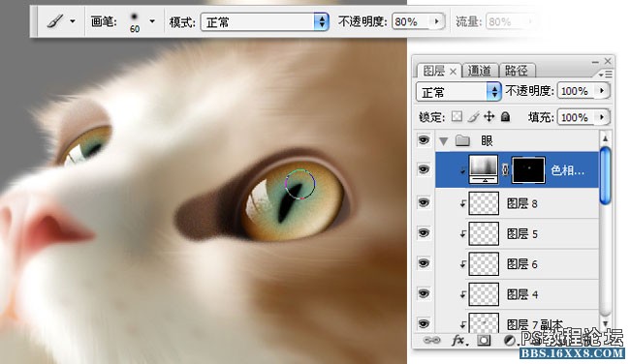Open the brush opacity slider arrow
The height and width of the screenshot is (364, 630).
tap(437, 21)
